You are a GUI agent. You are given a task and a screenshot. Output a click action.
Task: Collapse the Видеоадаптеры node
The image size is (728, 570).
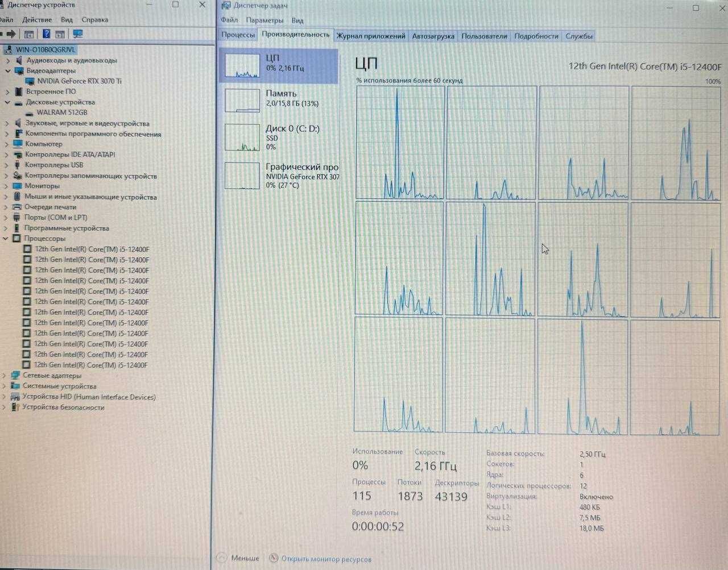[x=8, y=71]
